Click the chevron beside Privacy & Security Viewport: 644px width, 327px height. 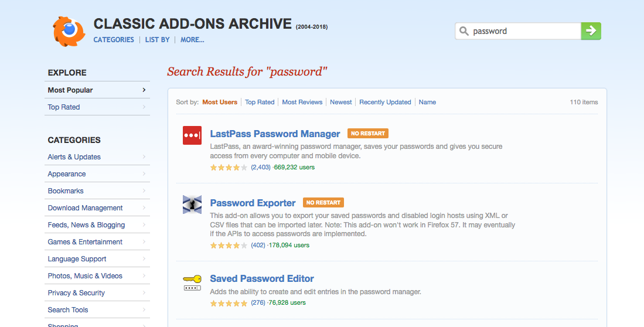pos(144,292)
